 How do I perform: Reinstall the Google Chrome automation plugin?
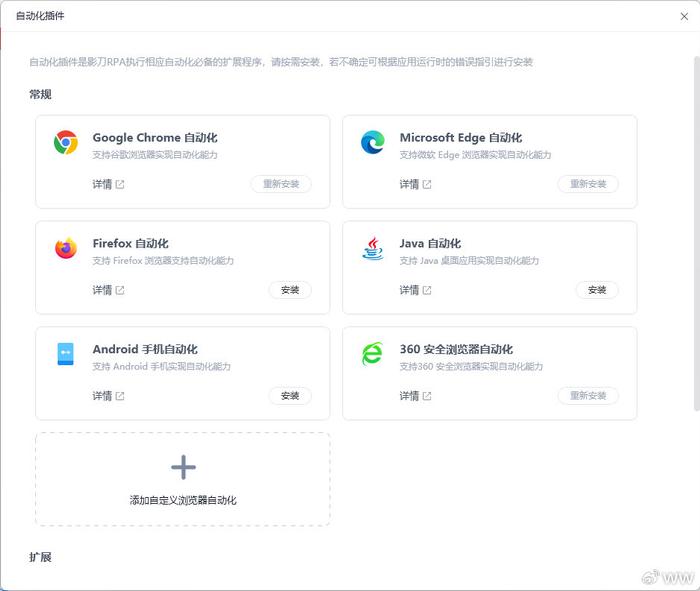(281, 184)
